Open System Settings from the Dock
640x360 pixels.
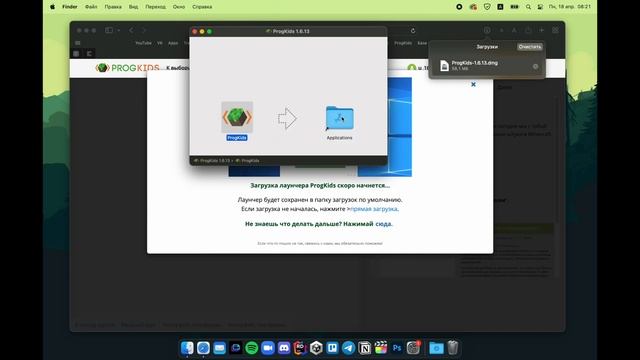point(413,348)
